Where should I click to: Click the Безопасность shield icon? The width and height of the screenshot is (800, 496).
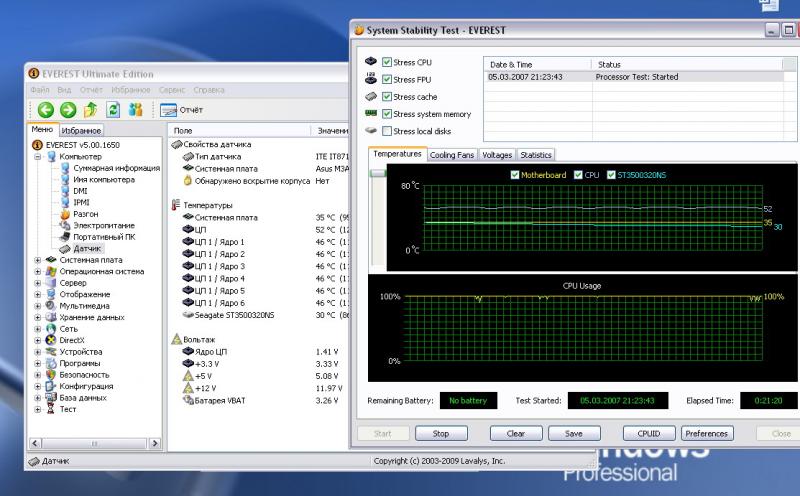(51, 375)
